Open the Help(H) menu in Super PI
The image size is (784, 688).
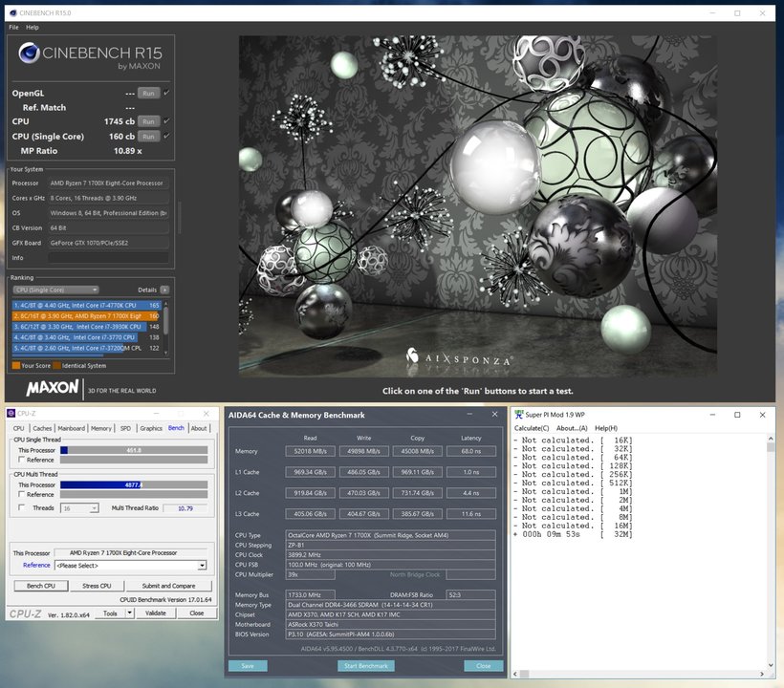(x=606, y=428)
